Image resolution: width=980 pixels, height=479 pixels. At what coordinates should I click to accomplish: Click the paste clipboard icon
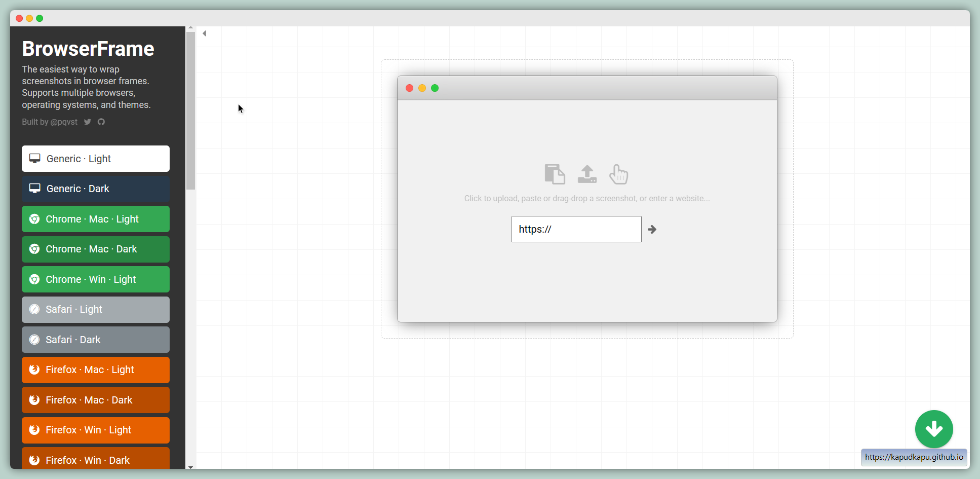(555, 174)
